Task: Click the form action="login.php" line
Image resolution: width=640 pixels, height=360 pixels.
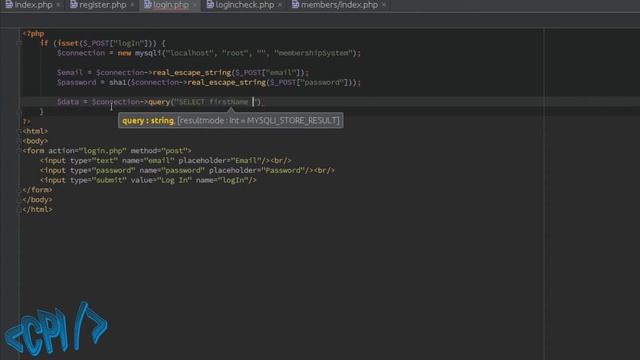Action: [x=107, y=151]
